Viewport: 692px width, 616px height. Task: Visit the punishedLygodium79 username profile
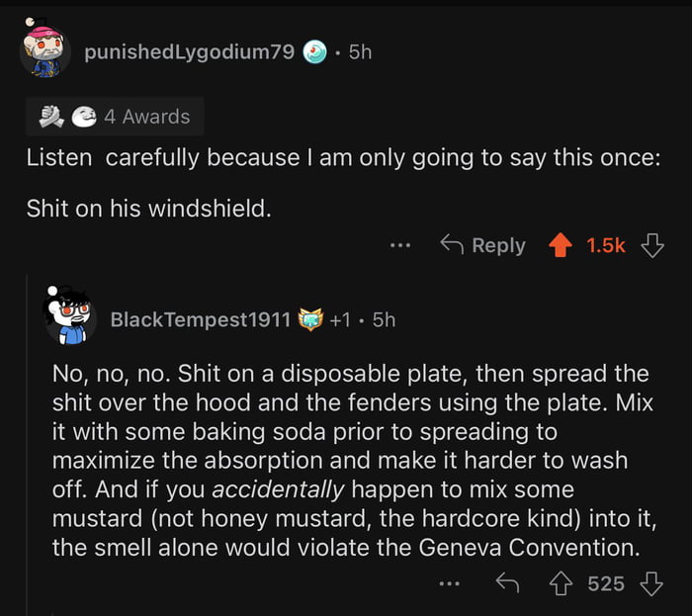pos(189,51)
